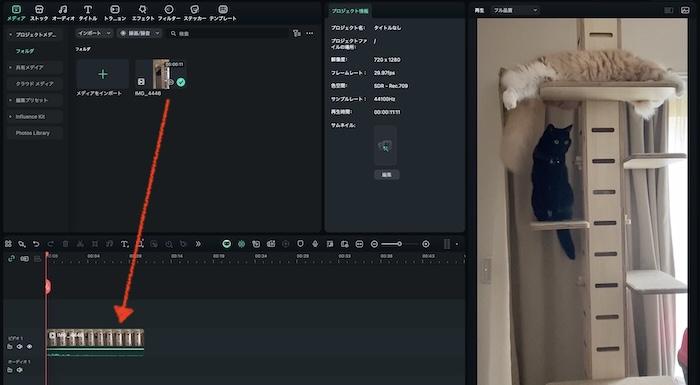The image size is (700, 385).
Task: Adjust the timeline zoom slider
Action: pyautogui.click(x=400, y=244)
